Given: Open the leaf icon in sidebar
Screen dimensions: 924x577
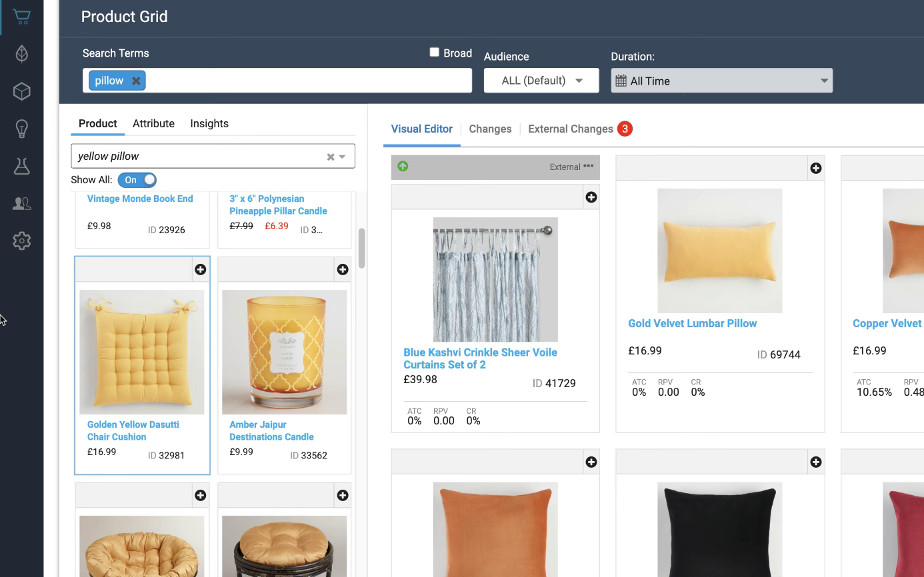Looking at the screenshot, I should [22, 54].
